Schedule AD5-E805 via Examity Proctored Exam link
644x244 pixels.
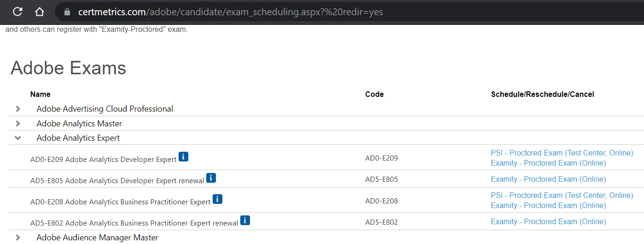548,179
